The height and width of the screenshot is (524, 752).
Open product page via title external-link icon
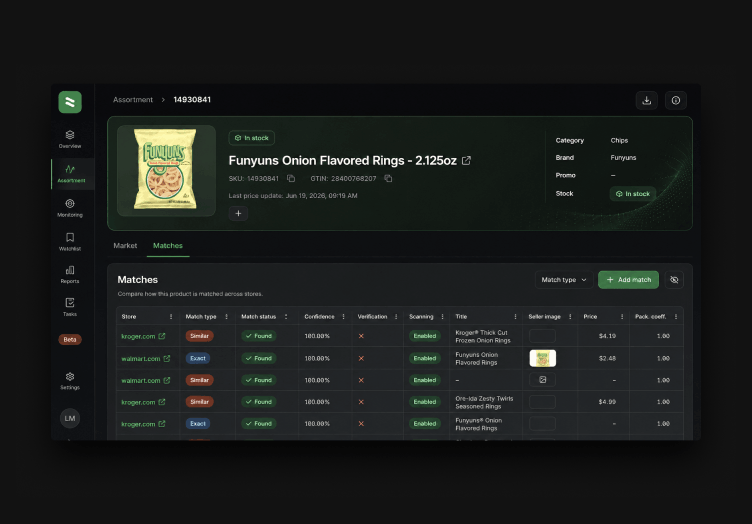pyautogui.click(x=466, y=161)
